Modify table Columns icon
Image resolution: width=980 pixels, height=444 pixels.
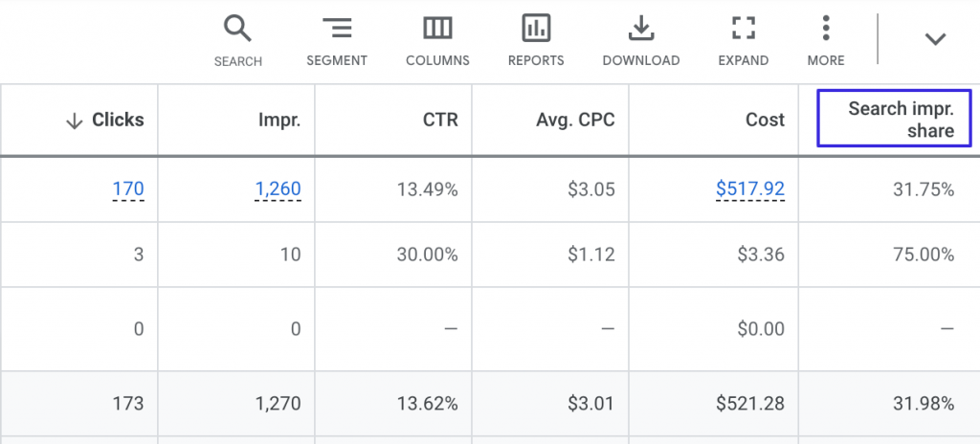tap(437, 30)
